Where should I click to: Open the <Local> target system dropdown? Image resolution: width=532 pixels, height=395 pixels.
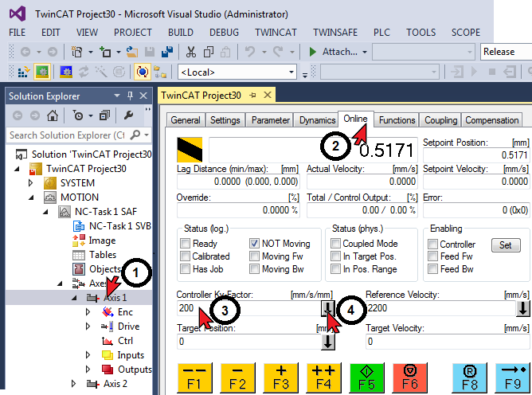291,72
